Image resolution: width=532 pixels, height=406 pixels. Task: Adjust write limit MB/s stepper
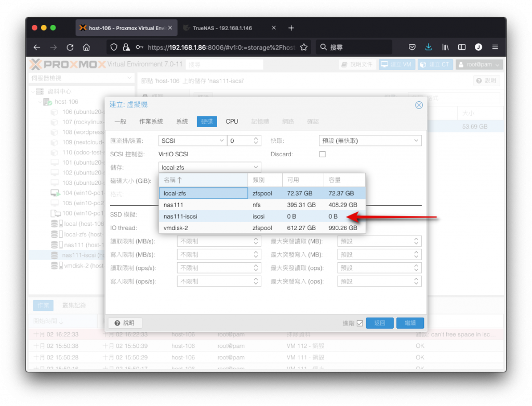click(x=256, y=255)
